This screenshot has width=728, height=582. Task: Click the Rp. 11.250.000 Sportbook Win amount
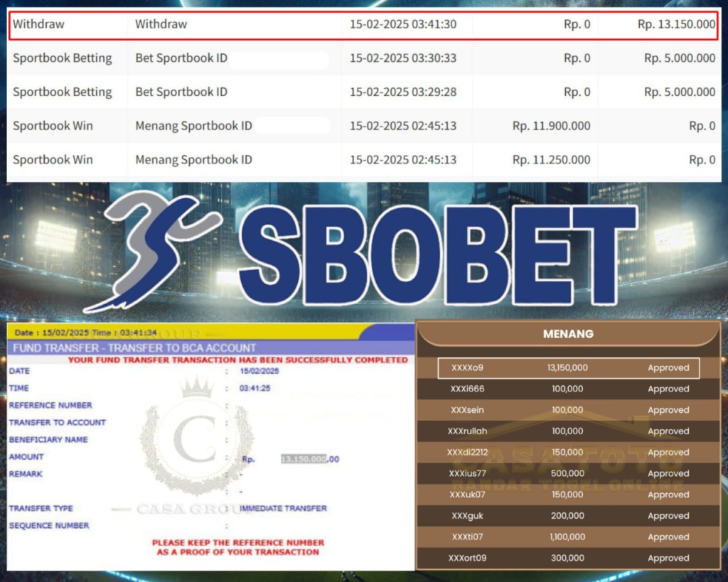(551, 160)
